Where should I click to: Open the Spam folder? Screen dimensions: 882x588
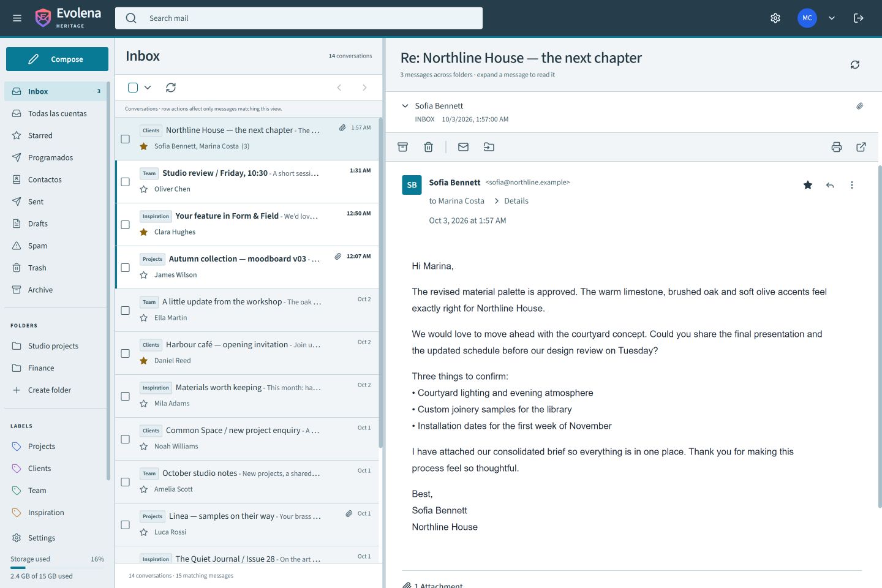(56, 246)
